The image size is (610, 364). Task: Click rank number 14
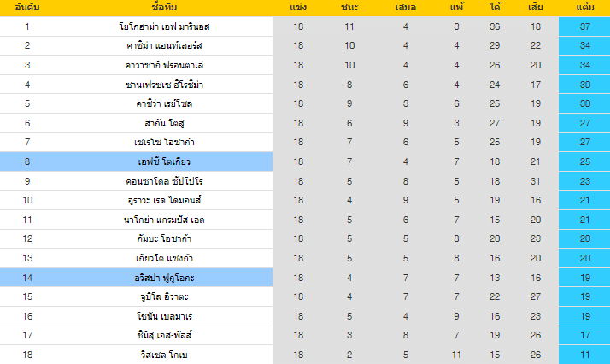(27, 278)
